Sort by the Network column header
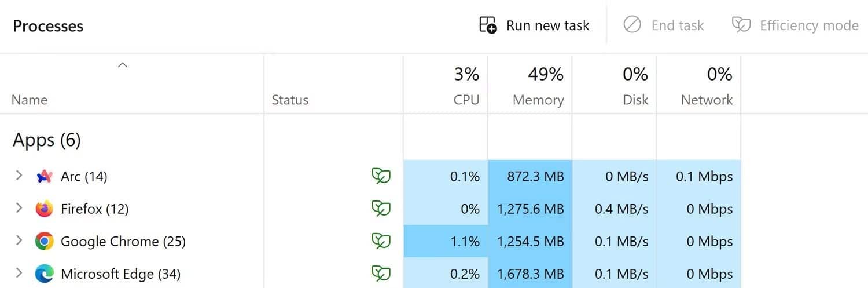This screenshot has height=288, width=868. point(699,85)
